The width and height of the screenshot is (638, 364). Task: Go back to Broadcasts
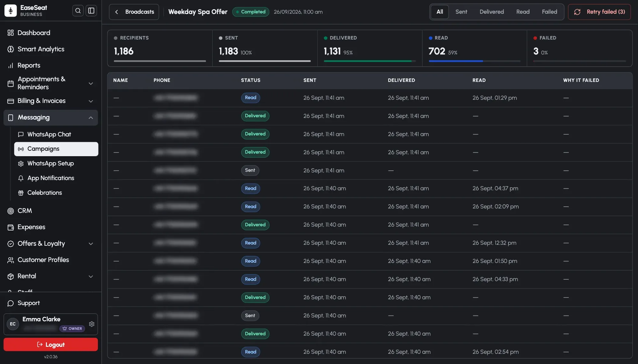(134, 12)
